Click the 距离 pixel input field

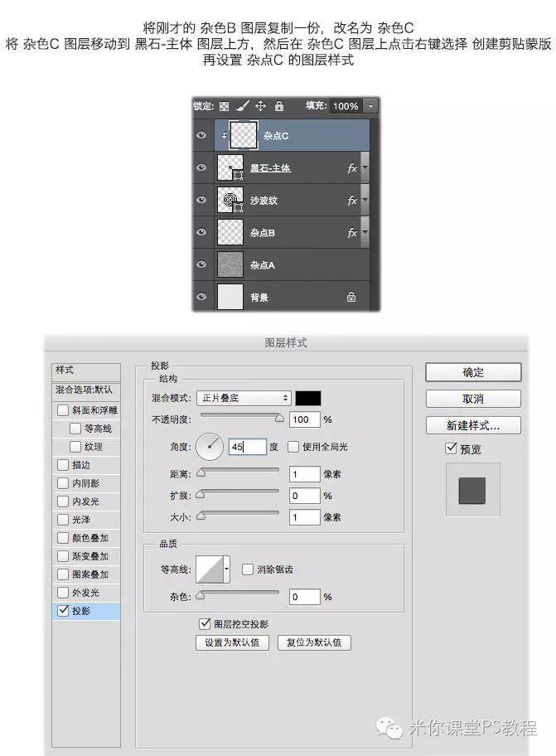pyautogui.click(x=304, y=474)
